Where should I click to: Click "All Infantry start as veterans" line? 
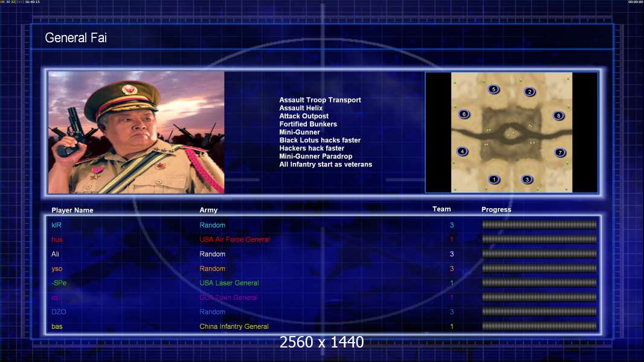(326, 164)
